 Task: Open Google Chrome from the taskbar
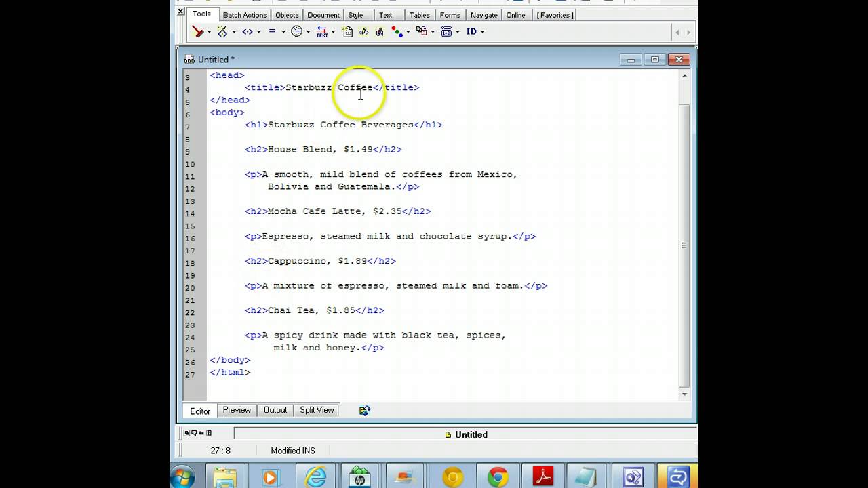pos(497,477)
